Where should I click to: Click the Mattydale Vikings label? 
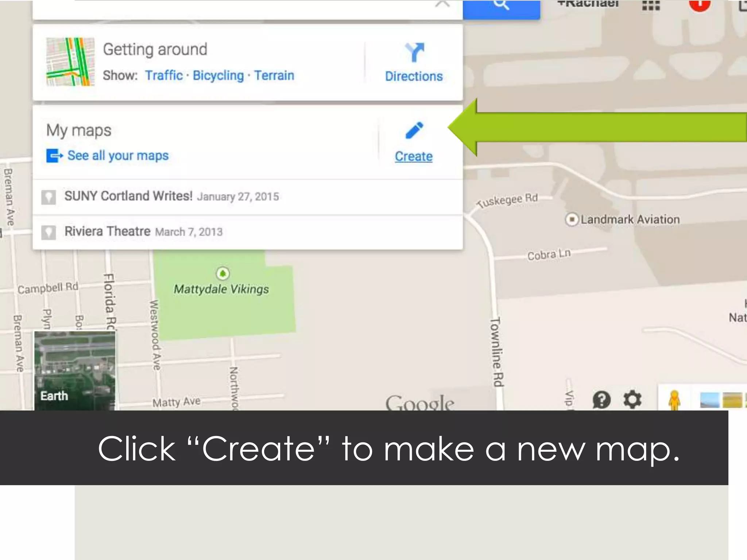pos(221,289)
